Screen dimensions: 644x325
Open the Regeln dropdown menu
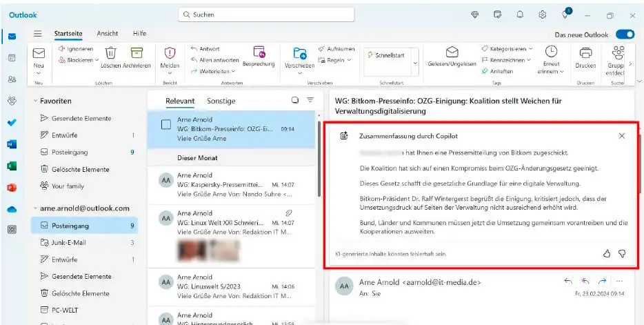(350, 60)
